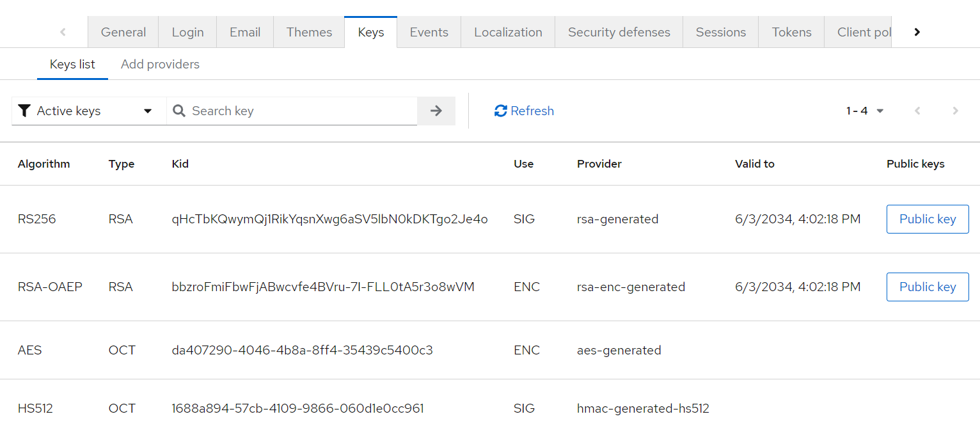Open the Events tab

pos(429,33)
